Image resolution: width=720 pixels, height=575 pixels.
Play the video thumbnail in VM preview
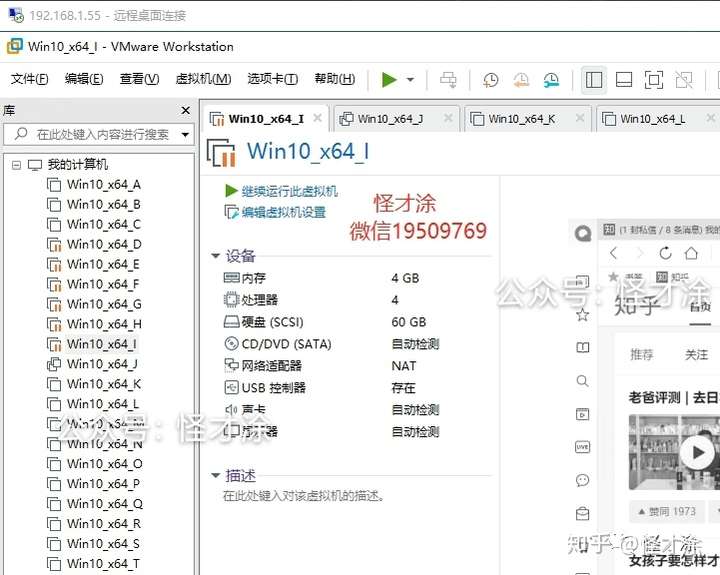click(698, 452)
